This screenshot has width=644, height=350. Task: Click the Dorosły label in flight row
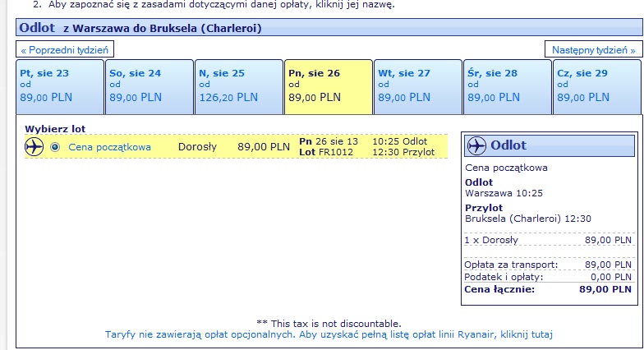[x=197, y=147]
